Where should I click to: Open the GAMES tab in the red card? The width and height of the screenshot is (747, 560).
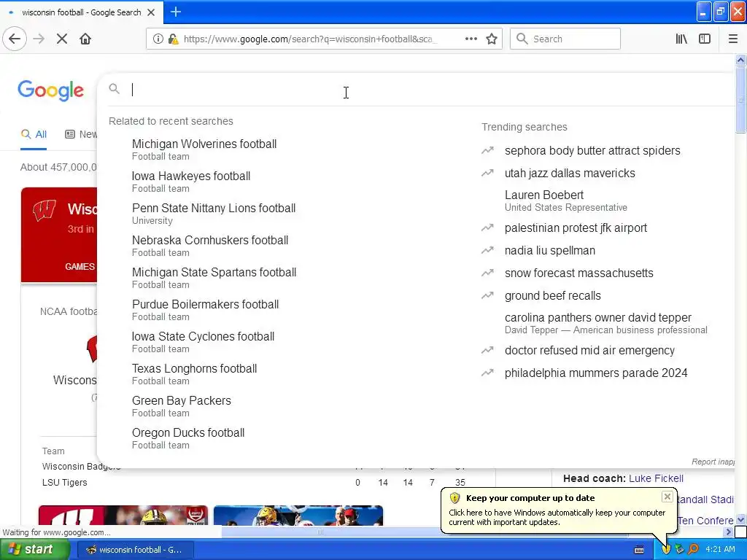click(x=80, y=267)
